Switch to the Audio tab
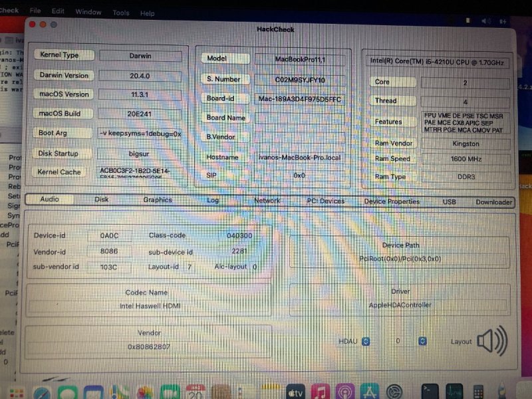The width and height of the screenshot is (532, 399). tap(49, 199)
